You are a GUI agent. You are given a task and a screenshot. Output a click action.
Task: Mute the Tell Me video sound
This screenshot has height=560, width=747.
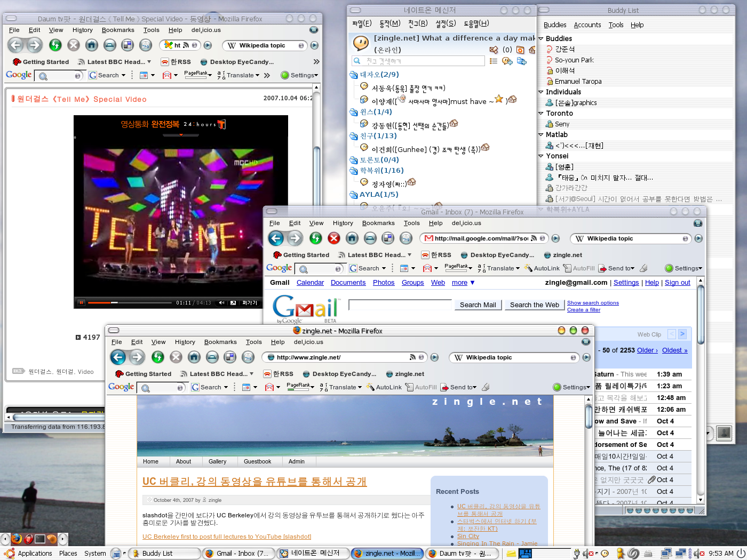pos(221,303)
